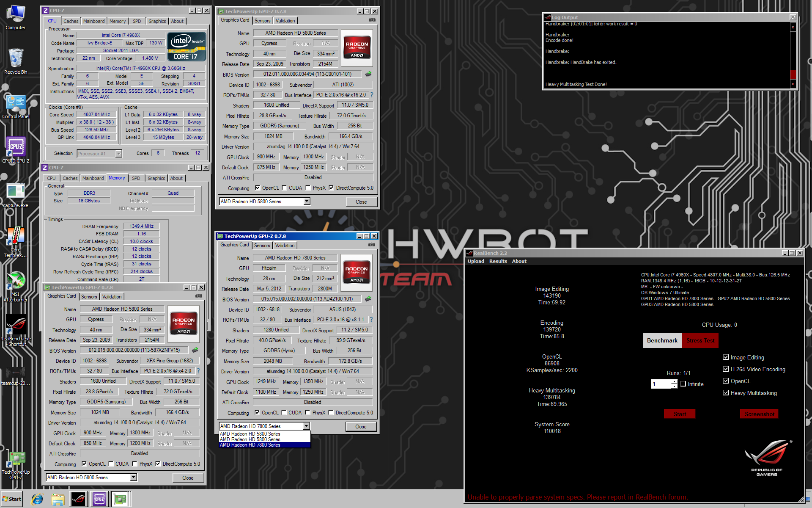Switch to Sensors tab in top GPU-Z
This screenshot has width=812, height=508.
tap(262, 21)
